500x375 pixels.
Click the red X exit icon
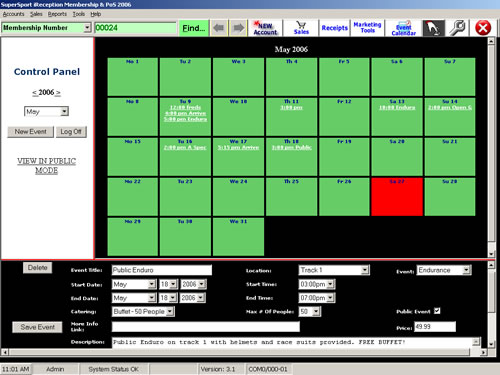(x=483, y=28)
